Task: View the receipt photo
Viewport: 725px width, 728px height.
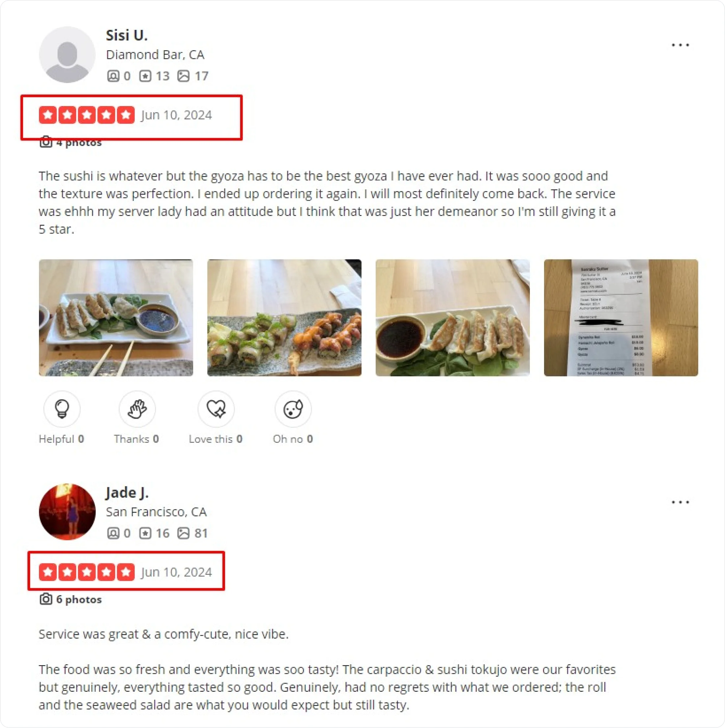Action: pos(620,318)
